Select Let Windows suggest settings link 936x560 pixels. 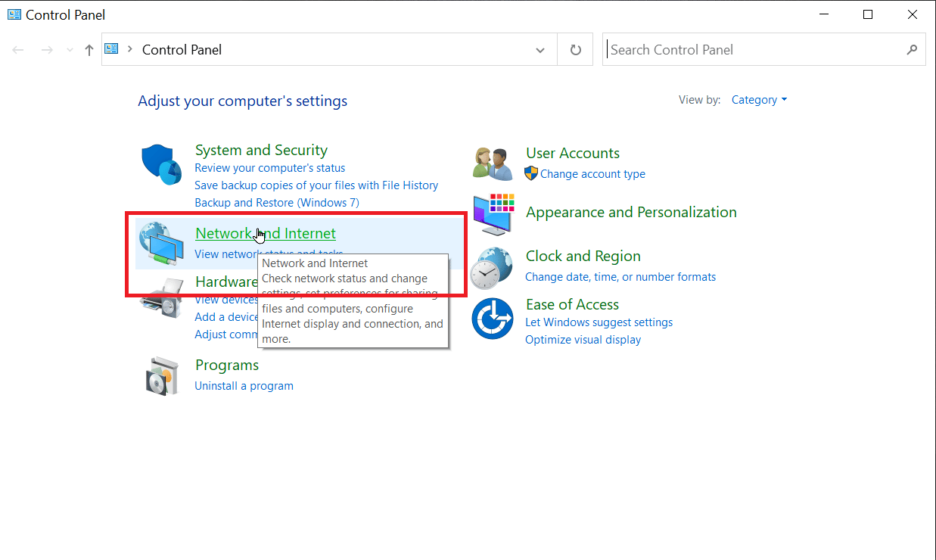(x=599, y=322)
